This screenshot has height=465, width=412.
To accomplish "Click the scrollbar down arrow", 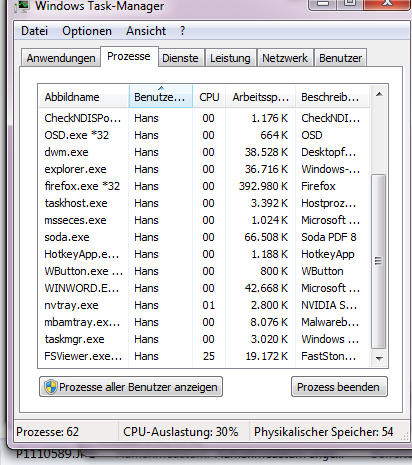I will pyautogui.click(x=379, y=359).
